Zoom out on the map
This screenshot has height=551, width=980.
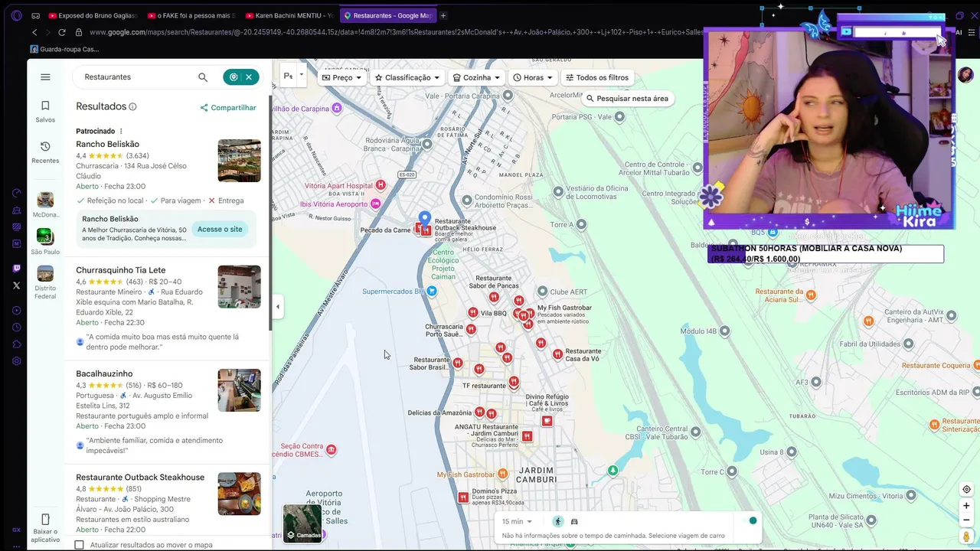[967, 520]
